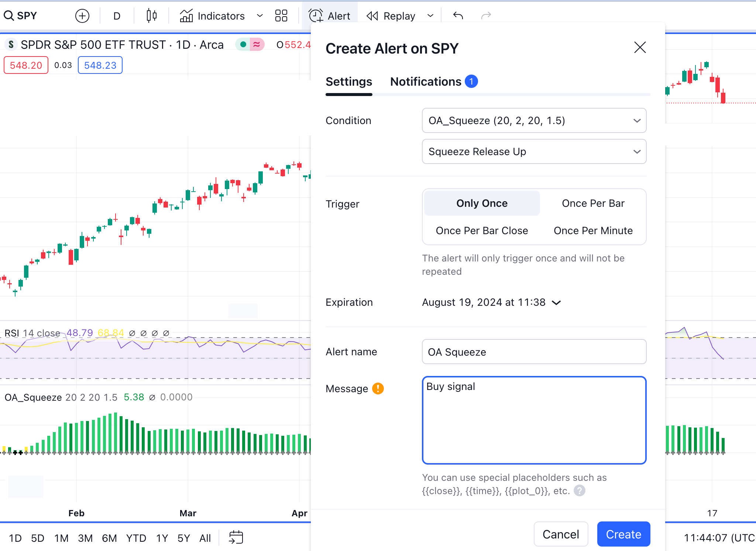
Task: Select the Only Once trigger
Action: (x=482, y=203)
